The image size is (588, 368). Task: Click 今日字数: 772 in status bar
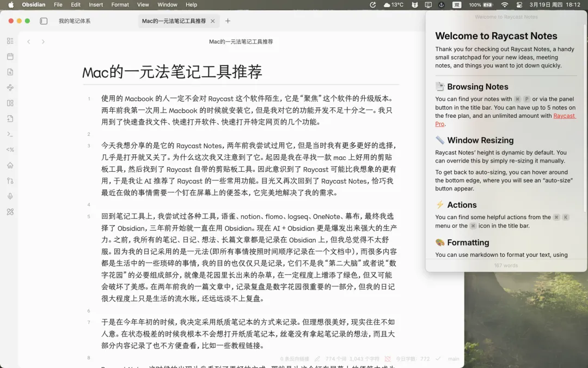click(x=413, y=359)
